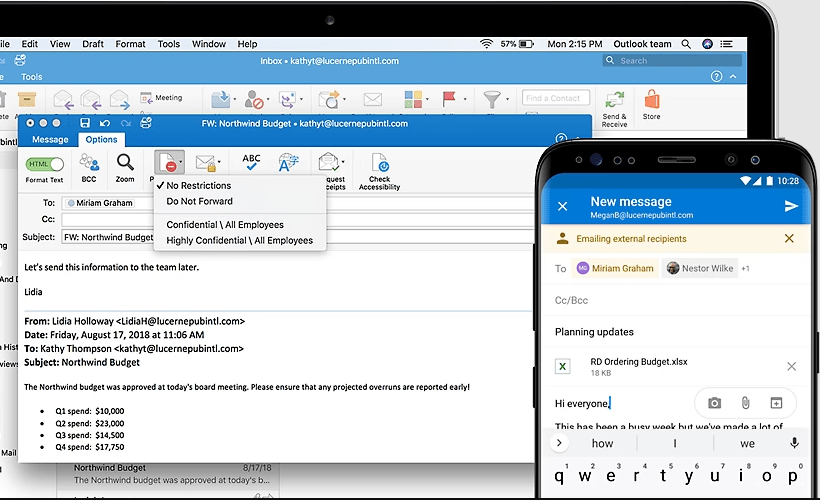The width and height of the screenshot is (820, 500).
Task: Click the Request Receipts envelope icon
Action: (x=329, y=162)
